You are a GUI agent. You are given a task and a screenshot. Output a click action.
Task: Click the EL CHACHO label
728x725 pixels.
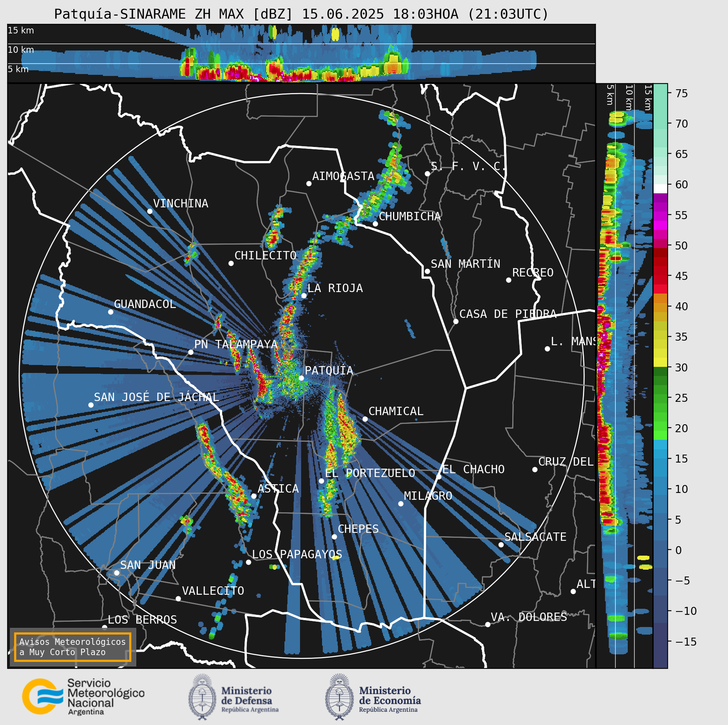click(473, 469)
